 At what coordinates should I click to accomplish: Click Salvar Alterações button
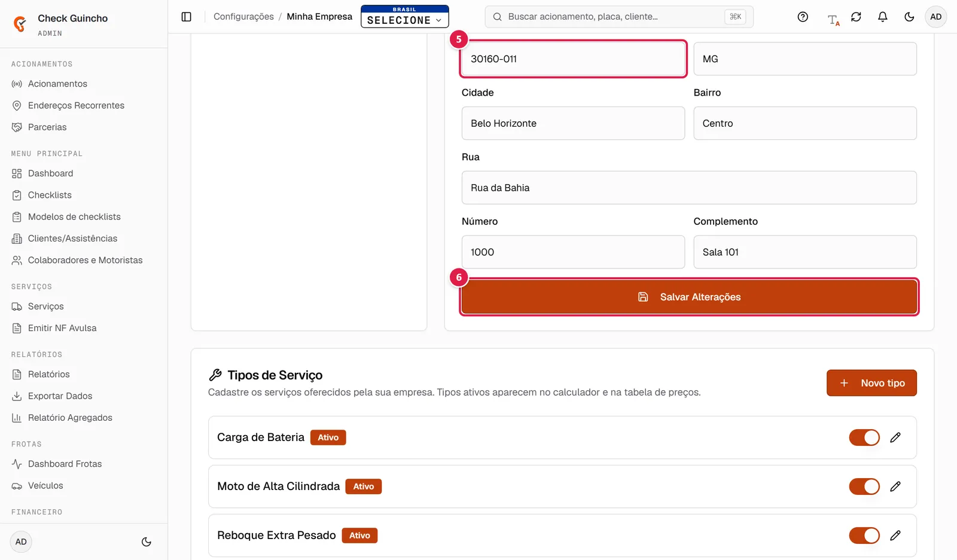point(689,297)
